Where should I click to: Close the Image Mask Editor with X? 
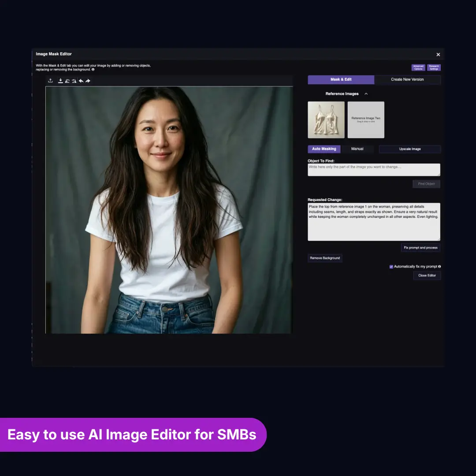(438, 55)
